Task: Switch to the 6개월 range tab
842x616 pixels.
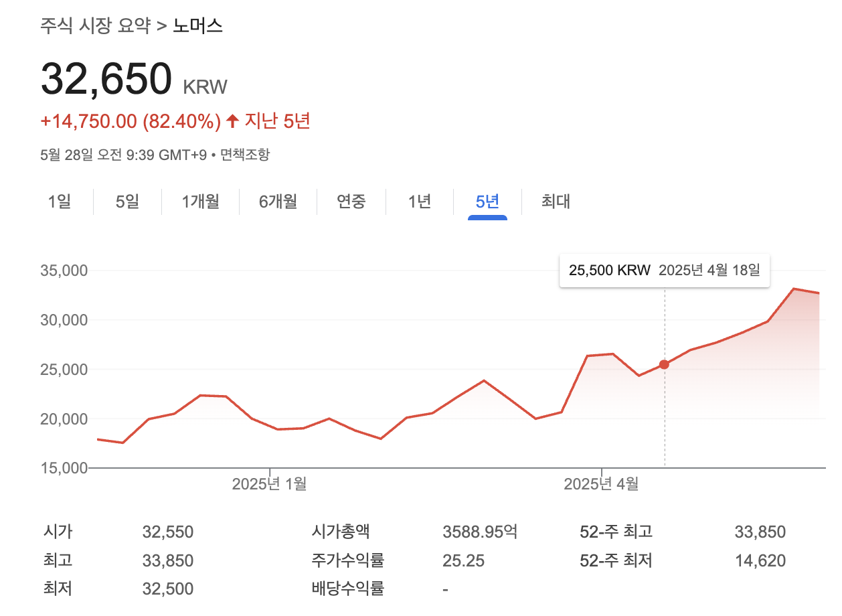Action: pyautogui.click(x=278, y=201)
